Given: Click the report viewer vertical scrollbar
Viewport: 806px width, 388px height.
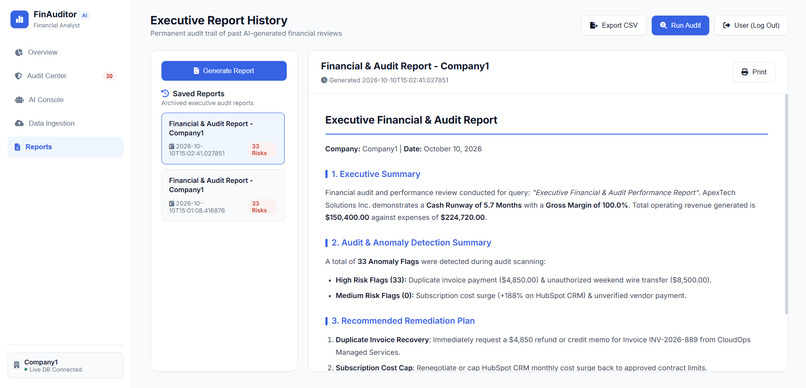Looking at the screenshot, I should (785, 204).
